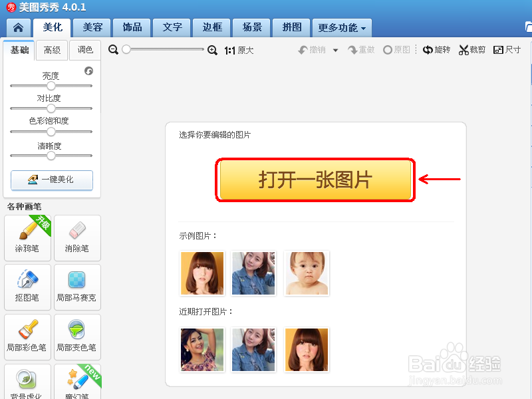Image resolution: width=532 pixels, height=399 pixels.
Task: Click the 美图秀秀 app logo icon
Action: (11, 7)
